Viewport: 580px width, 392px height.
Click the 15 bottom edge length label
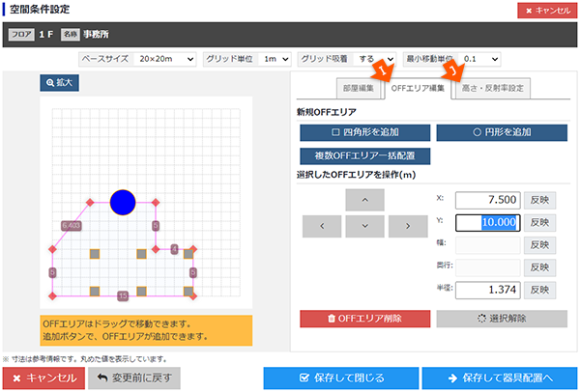[123, 296]
